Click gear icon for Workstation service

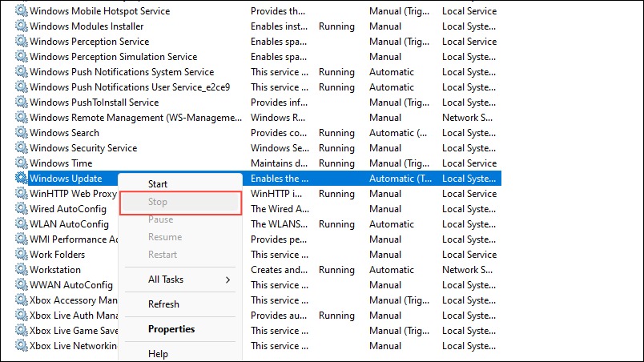[21, 269]
